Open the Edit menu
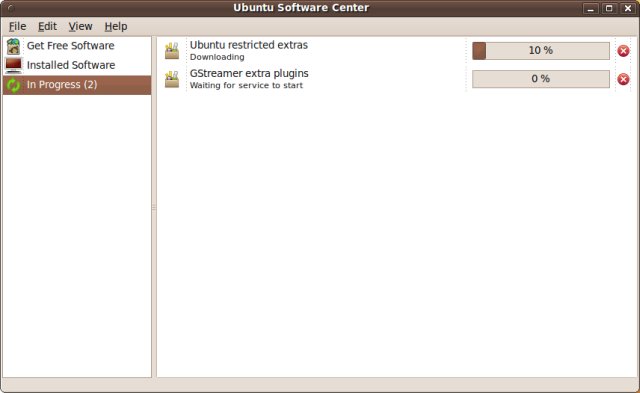 [47, 27]
